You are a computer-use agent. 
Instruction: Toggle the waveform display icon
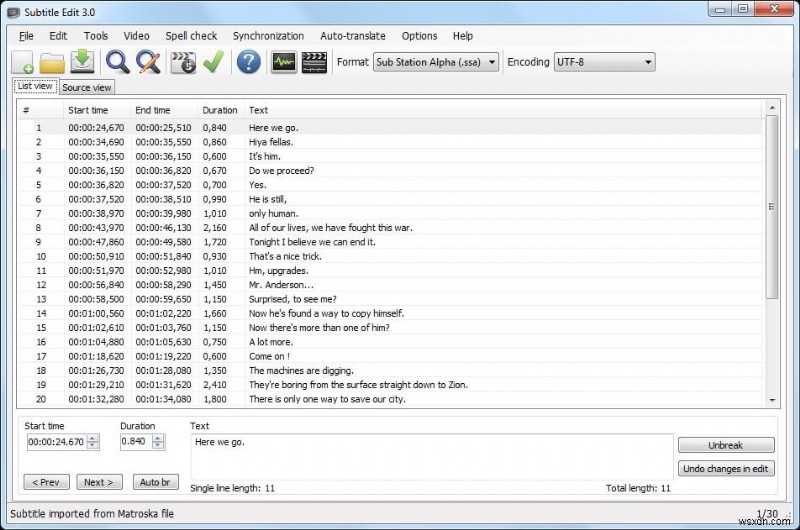click(284, 62)
